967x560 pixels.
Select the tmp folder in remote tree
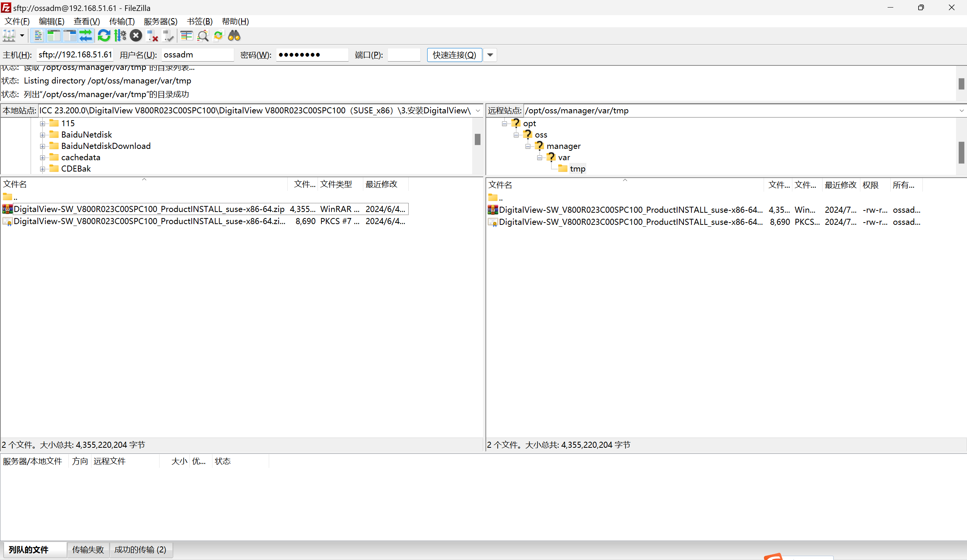pos(578,169)
